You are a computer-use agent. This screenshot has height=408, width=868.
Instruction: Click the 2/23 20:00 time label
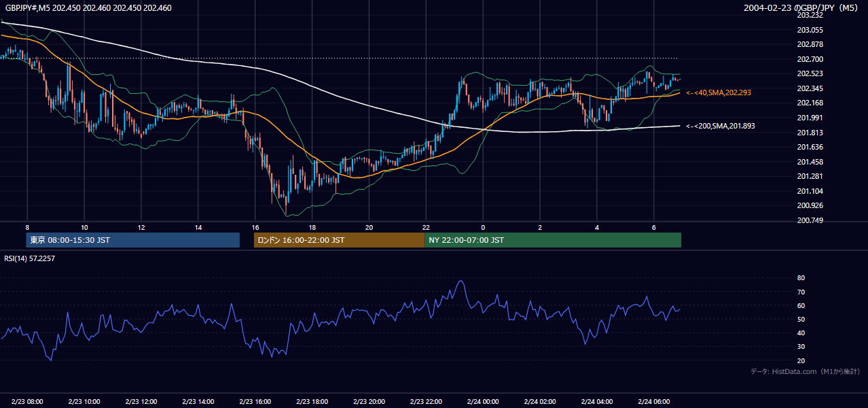(x=369, y=402)
